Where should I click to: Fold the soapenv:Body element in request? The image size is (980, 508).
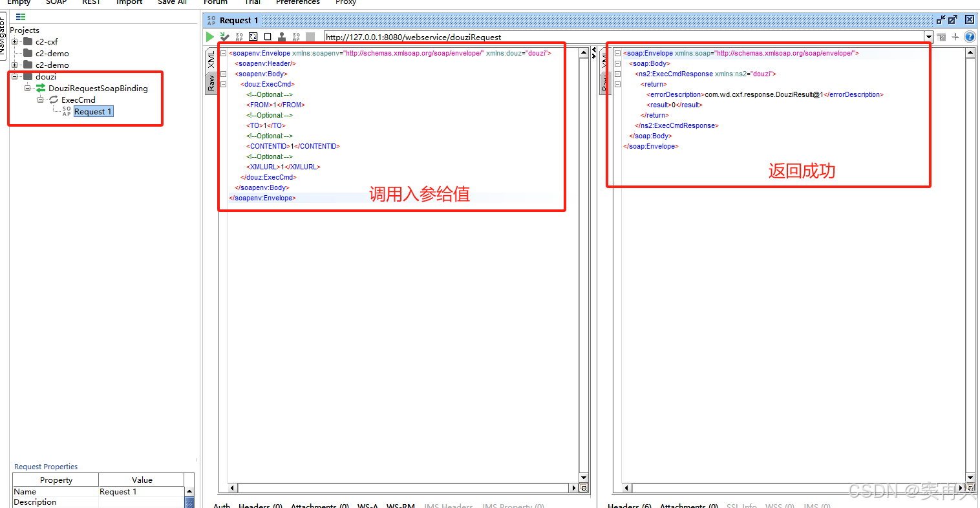[224, 74]
